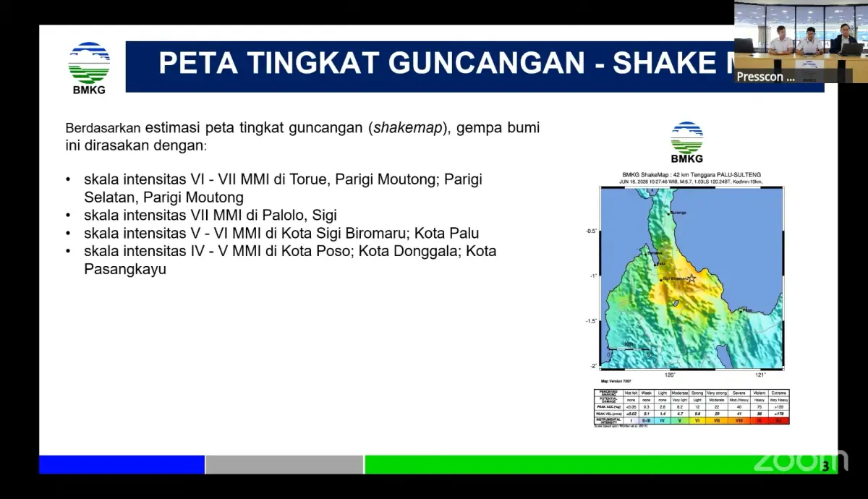
Task: Click the light blue IV intensity legend cell
Action: click(x=663, y=420)
